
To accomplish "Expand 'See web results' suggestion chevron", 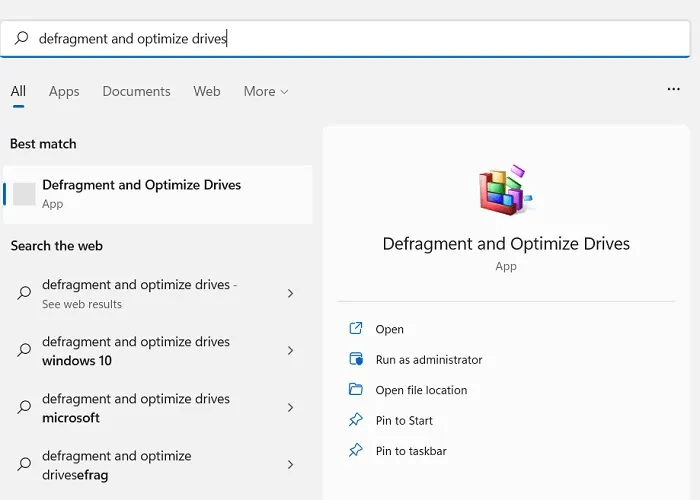I will coord(290,294).
